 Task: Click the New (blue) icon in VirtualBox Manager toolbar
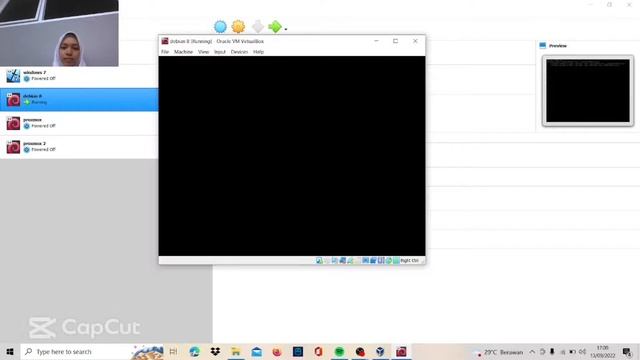tap(220, 27)
